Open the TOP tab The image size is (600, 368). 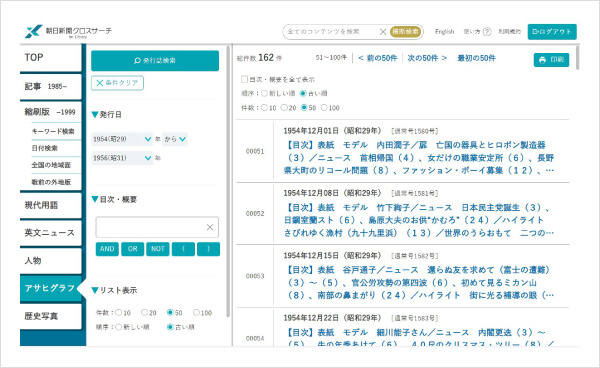click(x=51, y=57)
